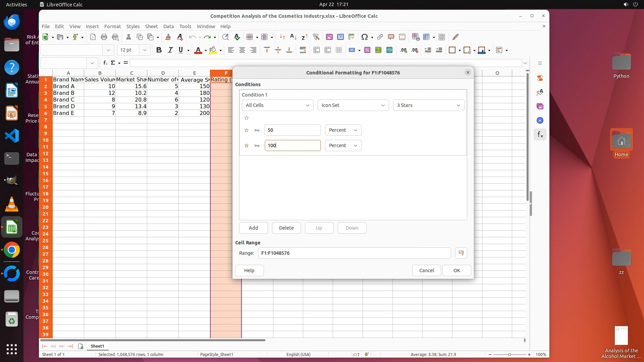
Task: Click the Clone Formatting paintbrush icon
Action: coord(168,37)
